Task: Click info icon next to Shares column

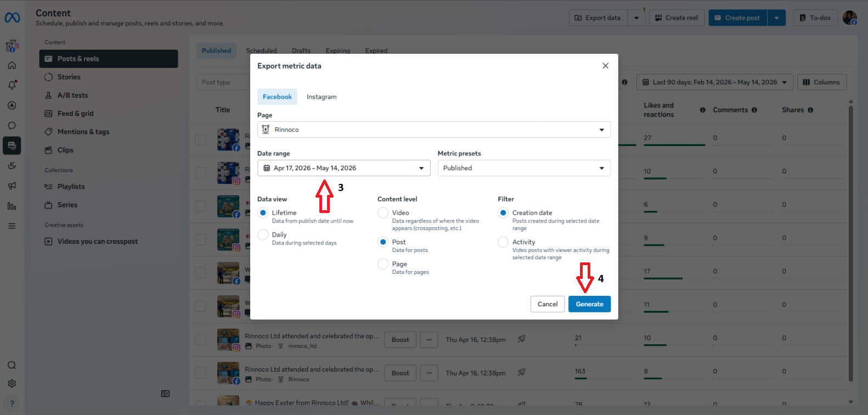Action: click(810, 110)
